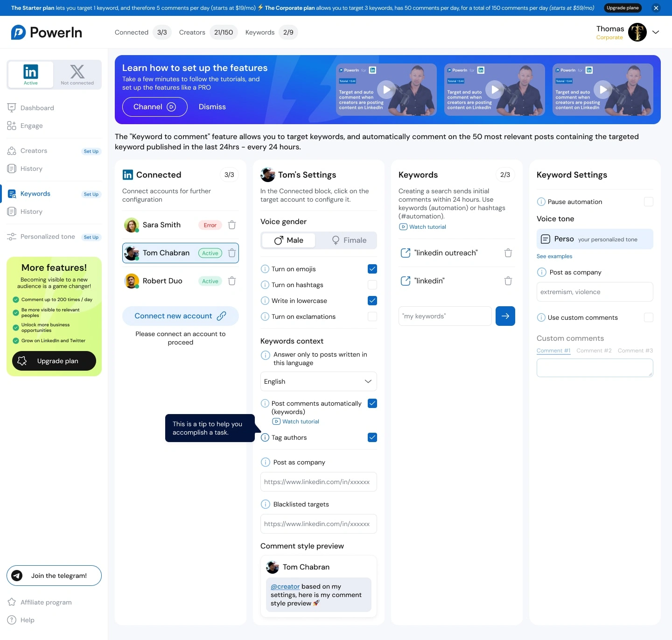
Task: Play the first tutorial video thumbnail
Action: (386, 89)
